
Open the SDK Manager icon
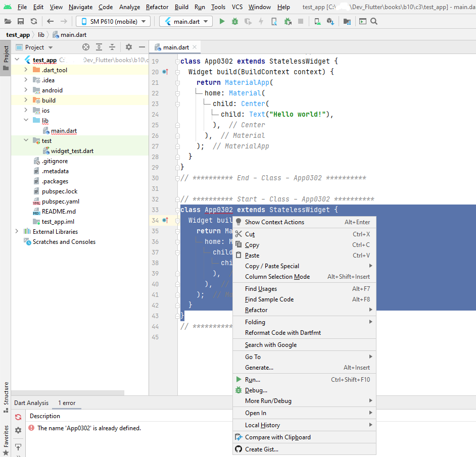pos(330,21)
